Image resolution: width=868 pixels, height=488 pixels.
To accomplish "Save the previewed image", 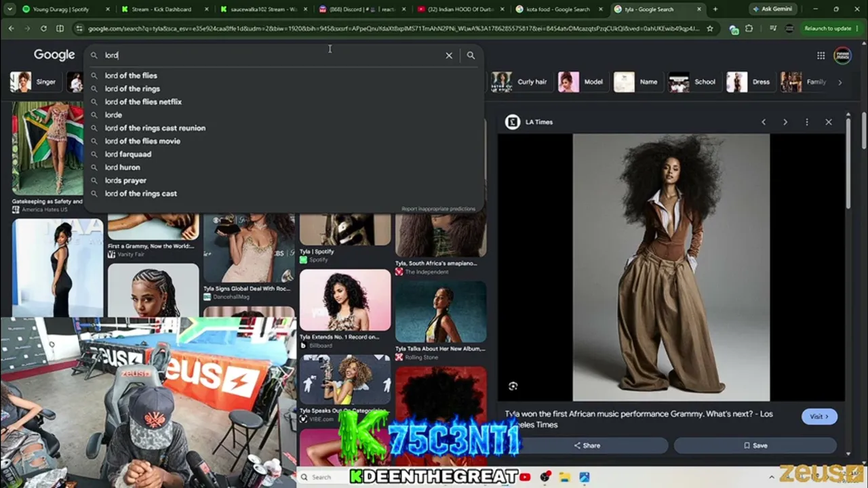I will 755,445.
